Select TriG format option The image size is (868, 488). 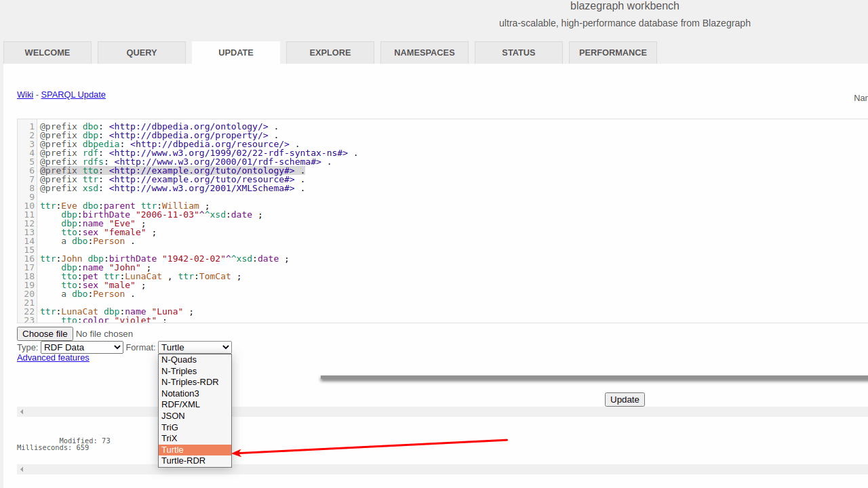point(195,428)
